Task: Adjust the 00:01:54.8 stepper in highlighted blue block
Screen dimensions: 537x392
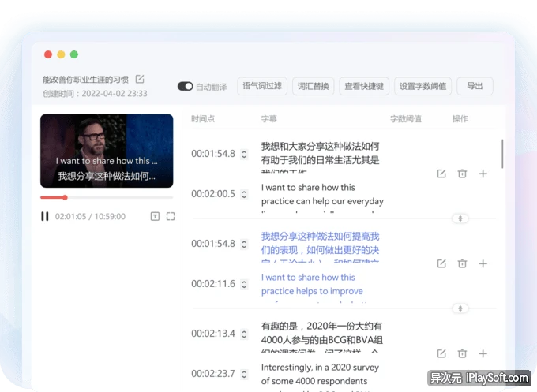Action: click(x=244, y=244)
